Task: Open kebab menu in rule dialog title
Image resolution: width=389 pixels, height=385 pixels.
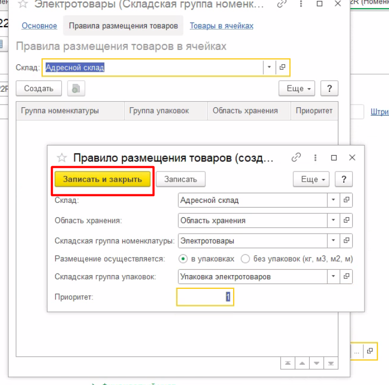Action: click(315, 158)
